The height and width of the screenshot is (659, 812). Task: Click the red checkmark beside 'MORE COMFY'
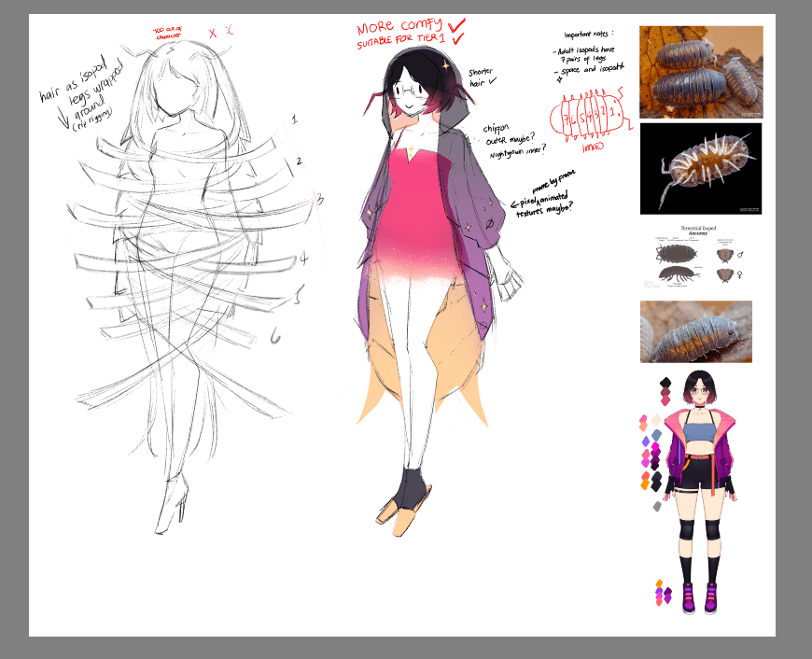click(x=457, y=25)
